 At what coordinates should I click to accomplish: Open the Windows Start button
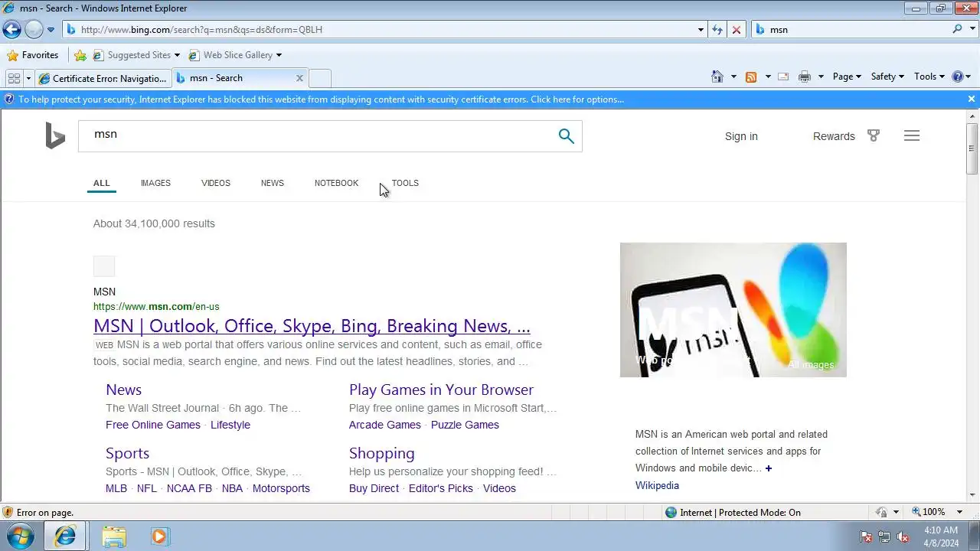[x=21, y=536]
